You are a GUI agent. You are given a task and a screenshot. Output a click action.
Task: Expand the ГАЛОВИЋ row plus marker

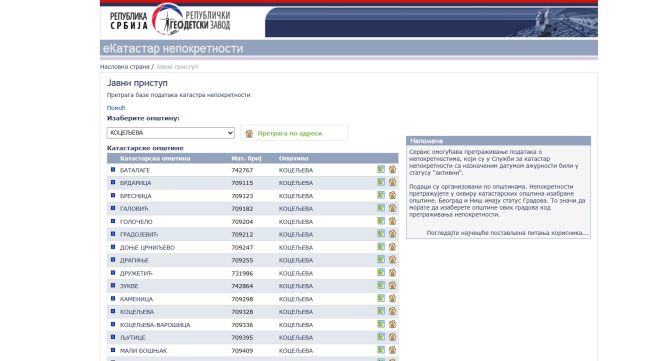click(113, 208)
